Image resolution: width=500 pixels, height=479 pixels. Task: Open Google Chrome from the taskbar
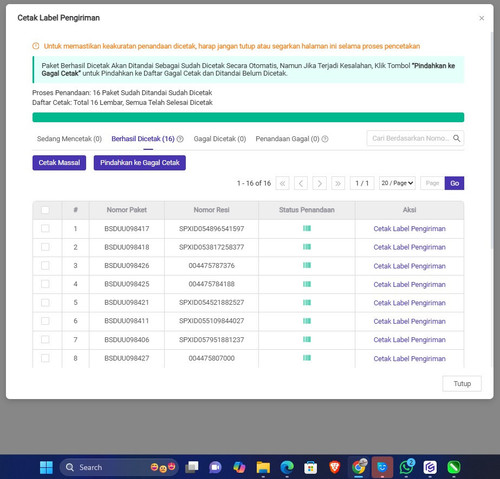coord(358,467)
